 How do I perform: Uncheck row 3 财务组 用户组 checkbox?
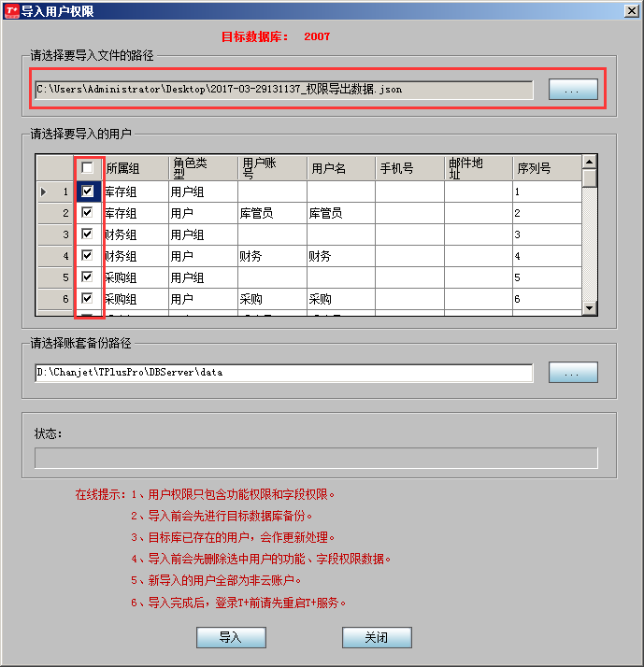coord(87,234)
